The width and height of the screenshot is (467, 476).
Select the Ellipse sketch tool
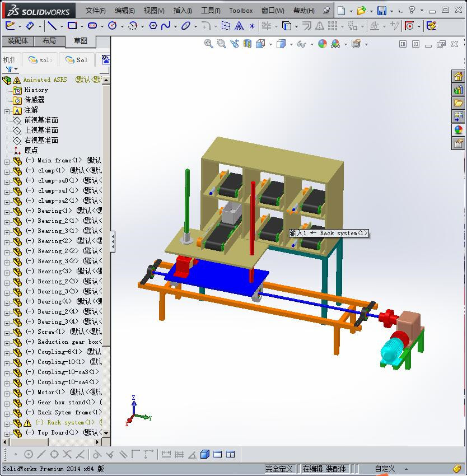point(185,26)
